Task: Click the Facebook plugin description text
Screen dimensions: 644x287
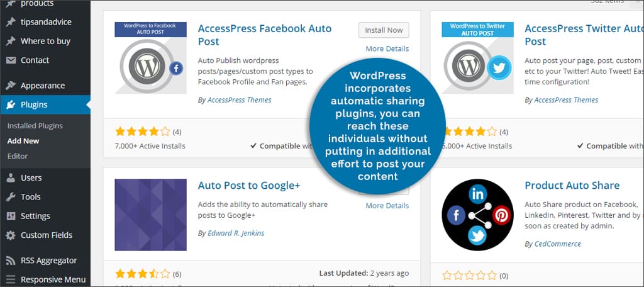Action: point(255,71)
